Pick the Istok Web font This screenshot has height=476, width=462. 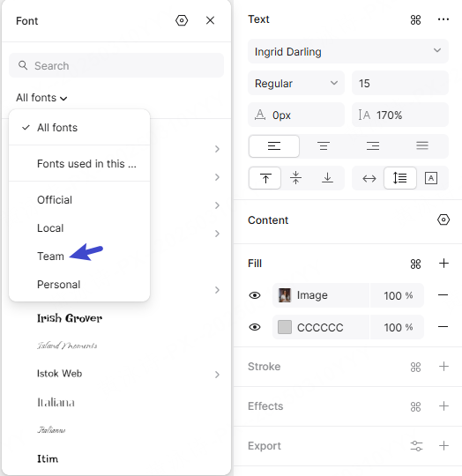coord(59,374)
